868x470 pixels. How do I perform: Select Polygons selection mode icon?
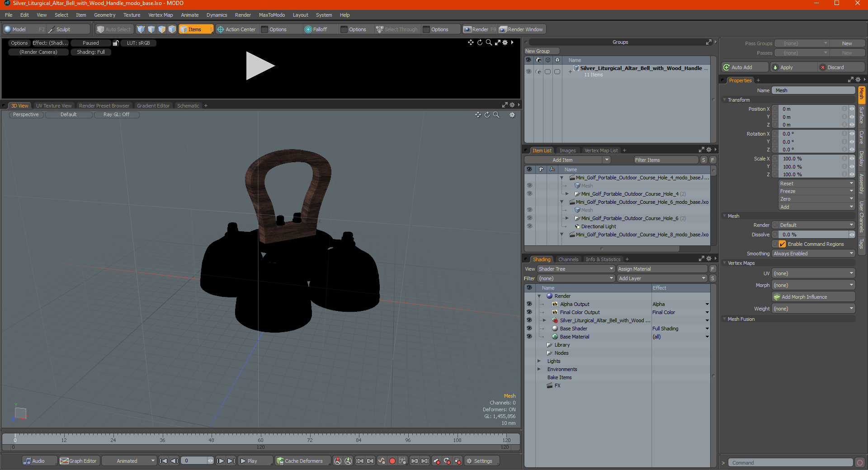tap(162, 29)
